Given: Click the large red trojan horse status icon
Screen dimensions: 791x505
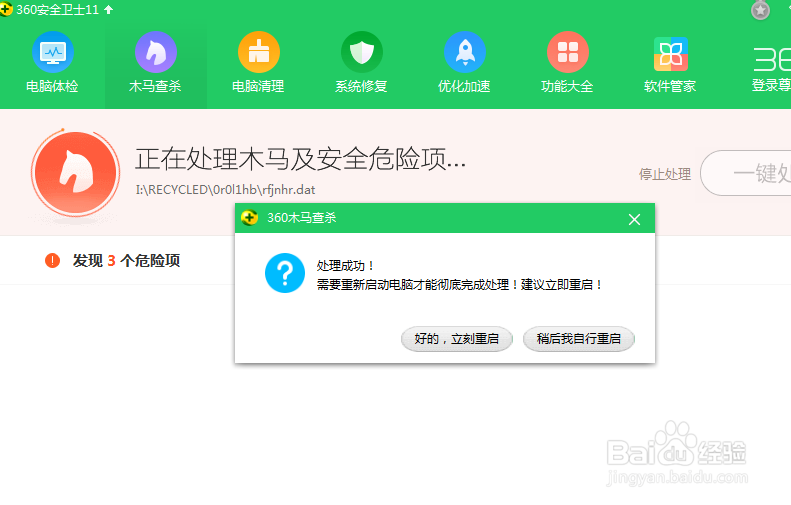Looking at the screenshot, I should 76,173.
